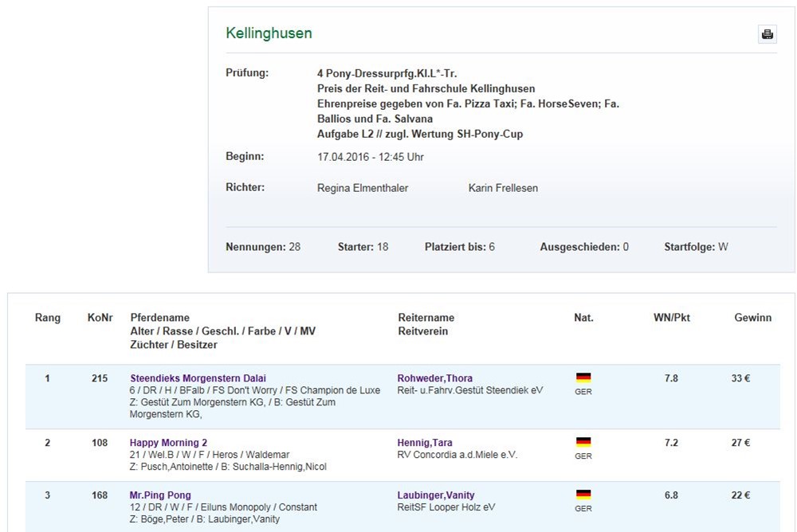Select the Pferdename column header

click(159, 318)
